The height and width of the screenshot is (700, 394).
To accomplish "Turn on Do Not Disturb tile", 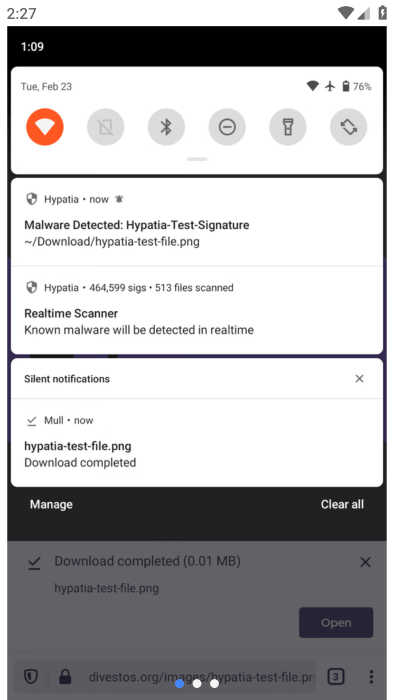I will point(227,127).
